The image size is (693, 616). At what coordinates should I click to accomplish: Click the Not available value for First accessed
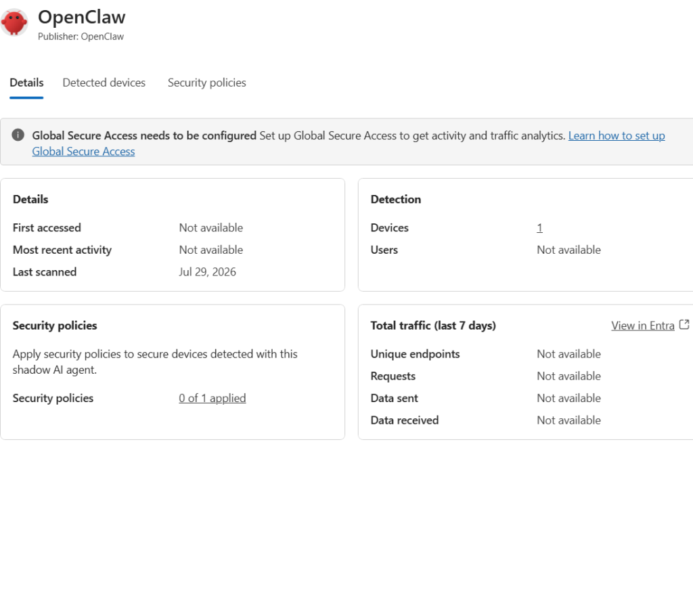coord(211,227)
